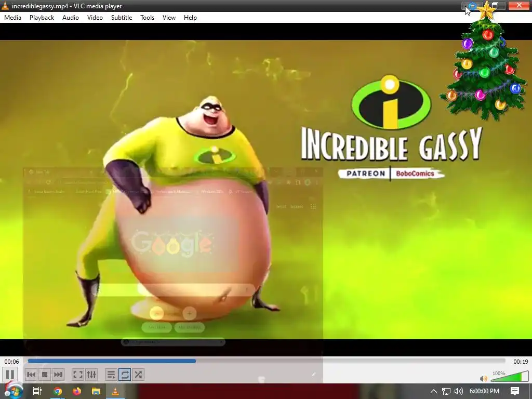Mute audio with the speaker icon

pyautogui.click(x=484, y=378)
